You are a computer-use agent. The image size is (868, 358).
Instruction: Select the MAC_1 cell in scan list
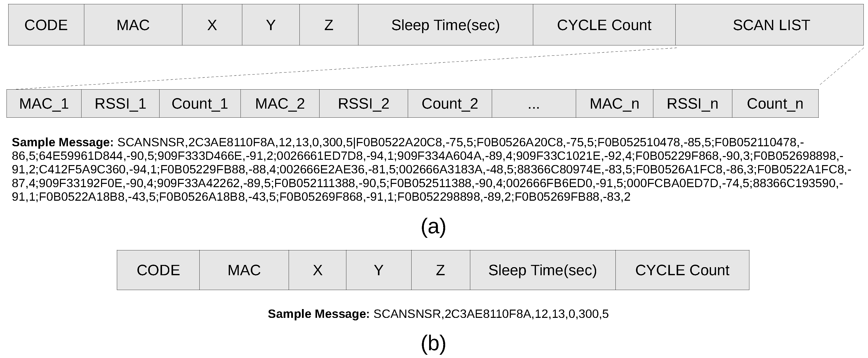(x=44, y=104)
